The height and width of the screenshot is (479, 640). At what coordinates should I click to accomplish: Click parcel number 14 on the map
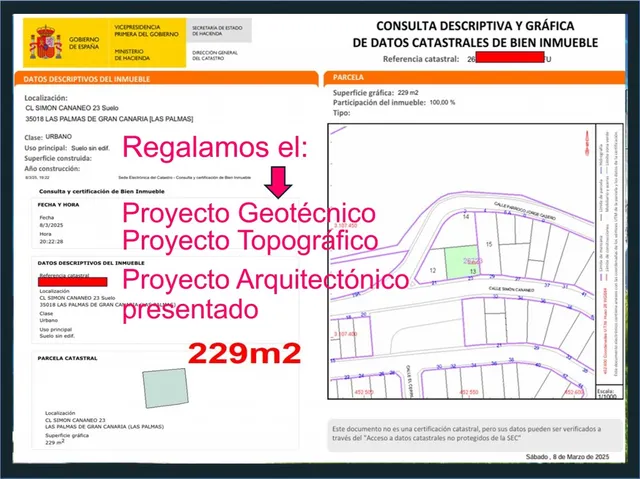[x=466, y=217]
